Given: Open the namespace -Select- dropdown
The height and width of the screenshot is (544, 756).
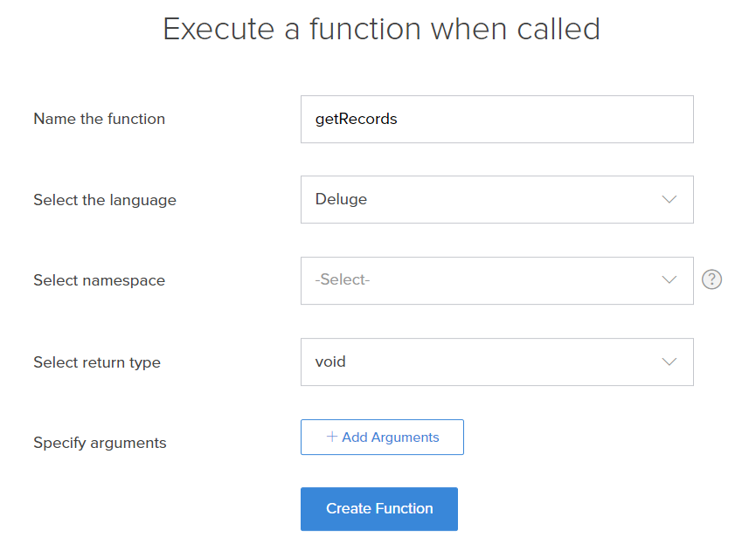Looking at the screenshot, I should (497, 280).
